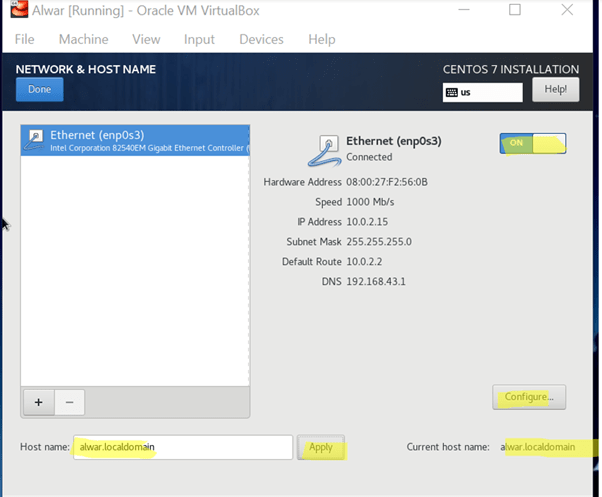Open the Help menu

[321, 39]
